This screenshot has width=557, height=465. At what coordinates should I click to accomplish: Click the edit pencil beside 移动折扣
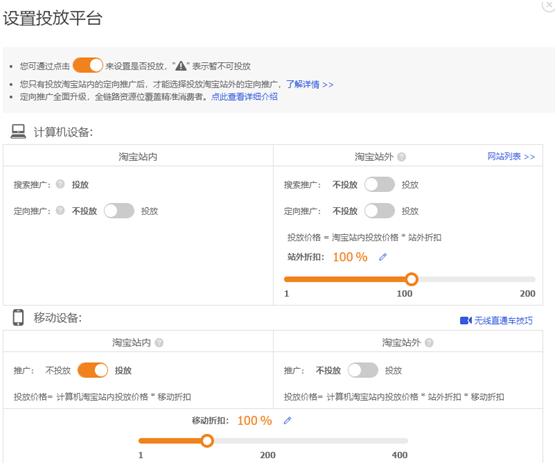288,421
